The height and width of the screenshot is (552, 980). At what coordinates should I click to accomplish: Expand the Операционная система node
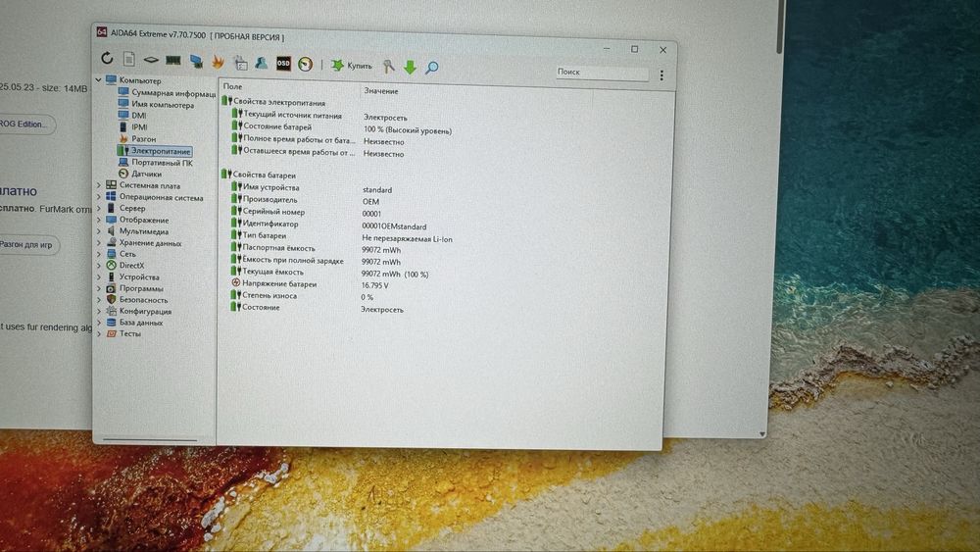(x=99, y=196)
